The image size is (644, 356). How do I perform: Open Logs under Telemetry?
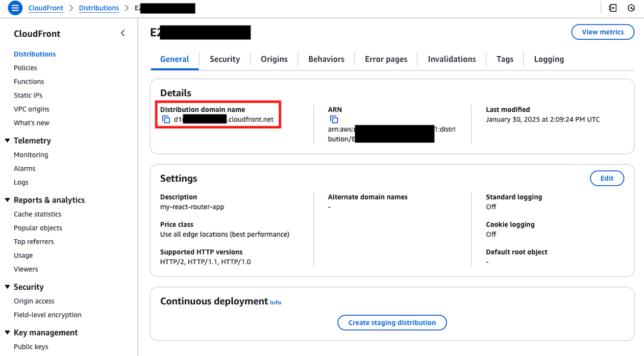[x=21, y=182]
